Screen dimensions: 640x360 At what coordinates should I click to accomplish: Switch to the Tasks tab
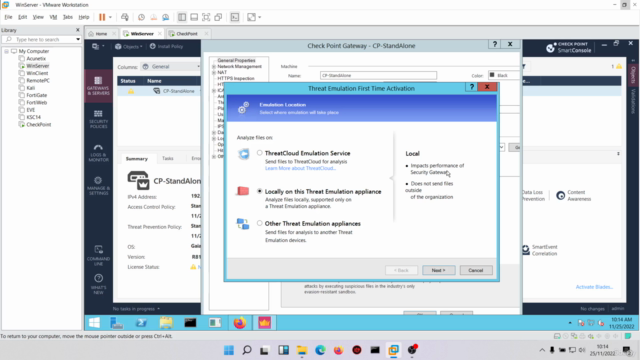(168, 158)
